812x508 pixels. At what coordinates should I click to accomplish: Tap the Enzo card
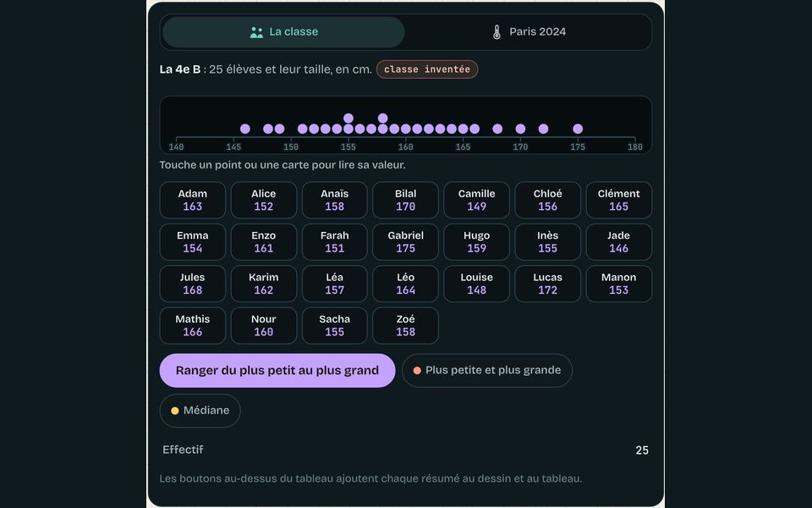tap(264, 242)
